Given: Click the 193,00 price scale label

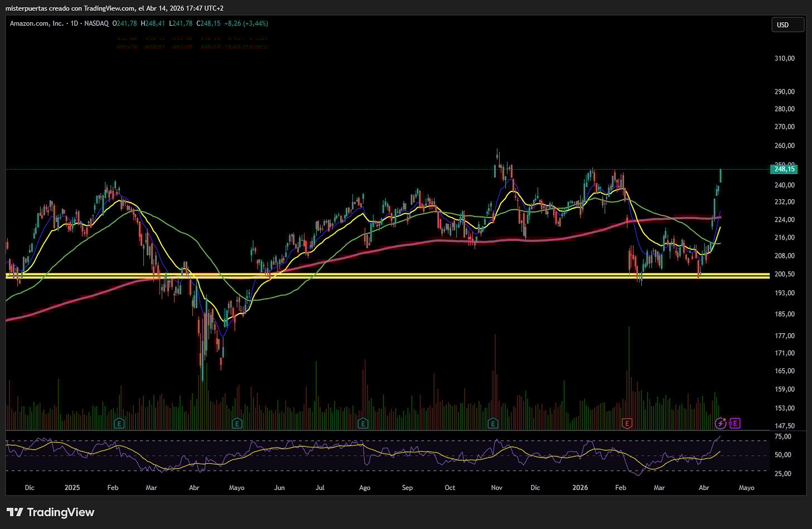Looking at the screenshot, I should tap(785, 294).
